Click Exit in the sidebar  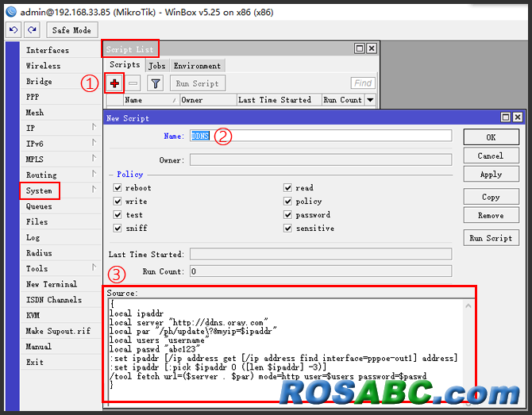60,362
